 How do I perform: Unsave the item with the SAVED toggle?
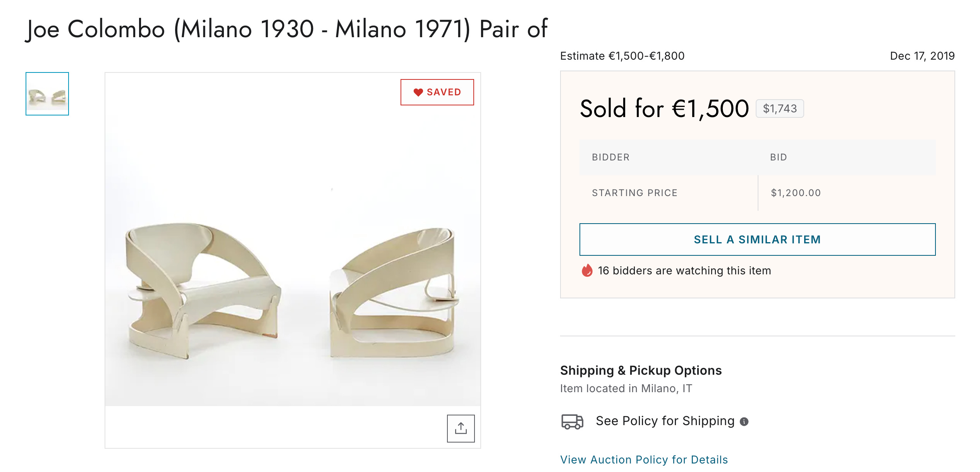click(437, 92)
